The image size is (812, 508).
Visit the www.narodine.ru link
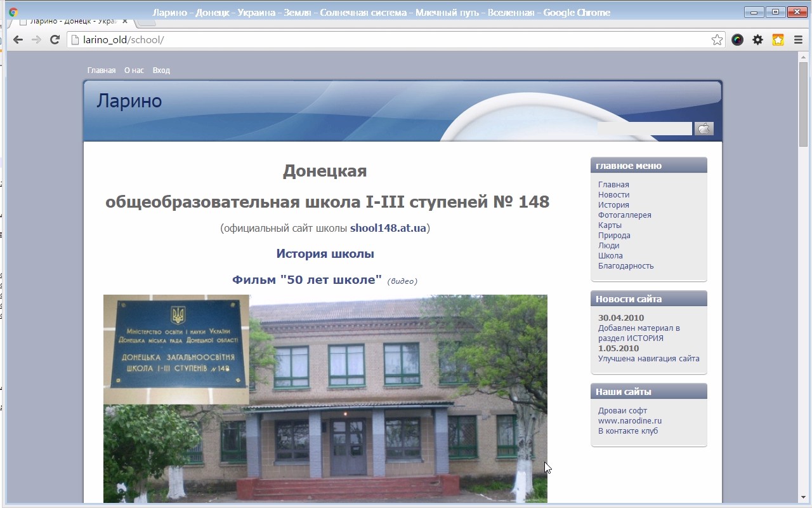pyautogui.click(x=630, y=421)
